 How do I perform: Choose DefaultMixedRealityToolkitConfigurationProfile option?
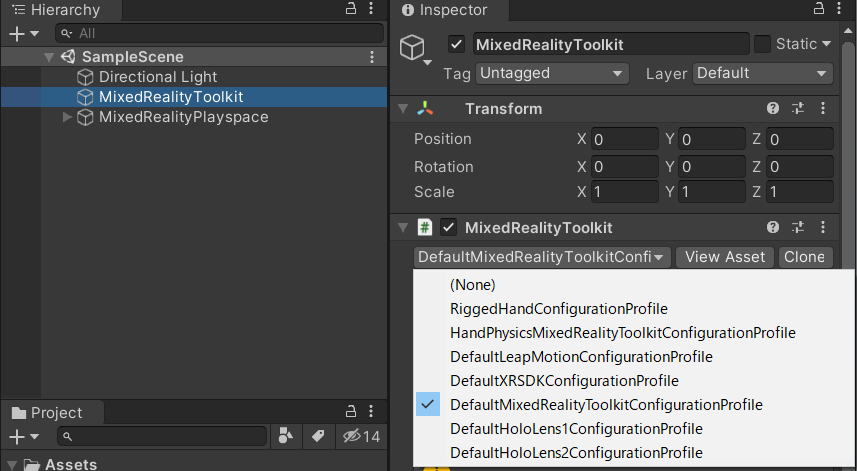[x=635, y=405]
